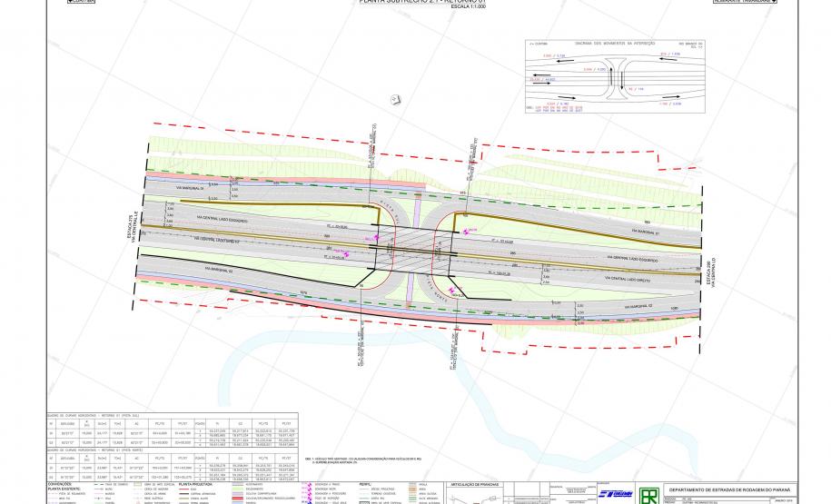
Task: Select the light green swatch in the legend
Action: point(236,489)
